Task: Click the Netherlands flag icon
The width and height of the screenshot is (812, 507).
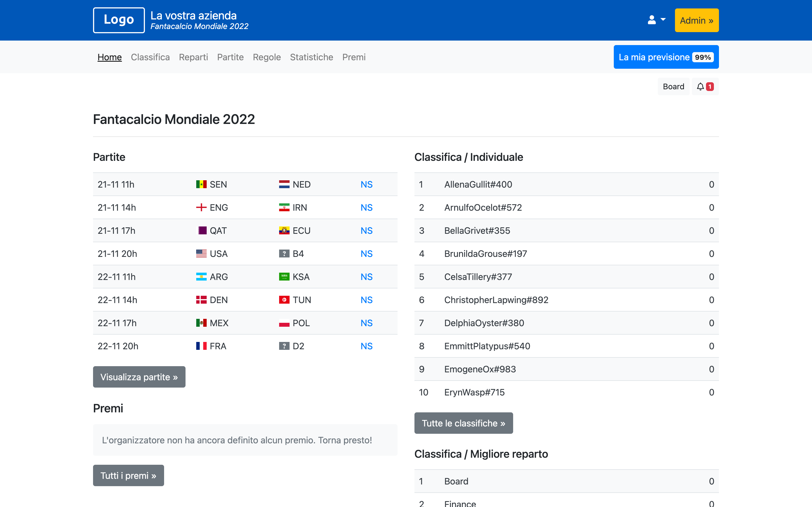Action: 284,184
